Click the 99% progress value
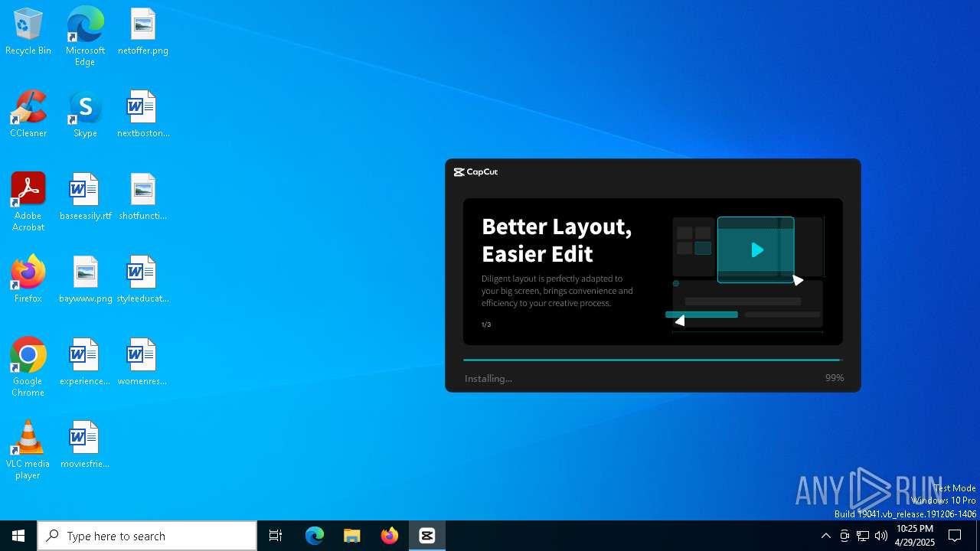The height and width of the screenshot is (551, 980). (x=835, y=378)
